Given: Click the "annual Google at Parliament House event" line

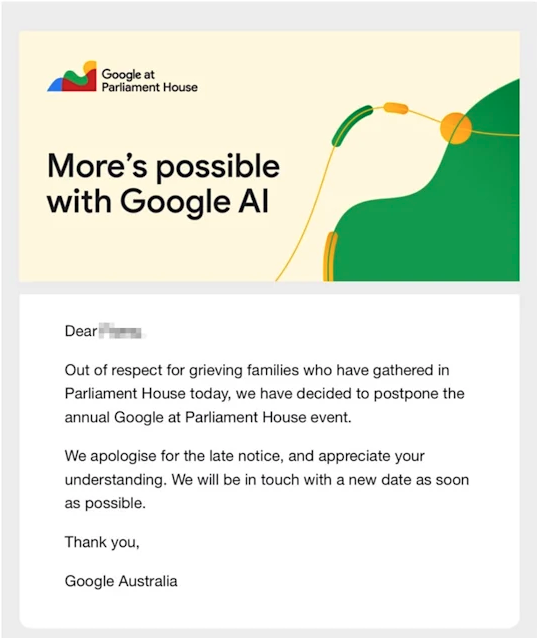Looking at the screenshot, I should [x=208, y=417].
